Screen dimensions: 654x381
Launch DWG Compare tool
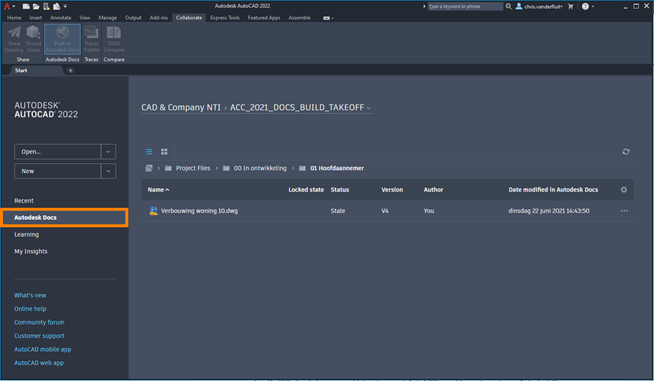coord(114,39)
